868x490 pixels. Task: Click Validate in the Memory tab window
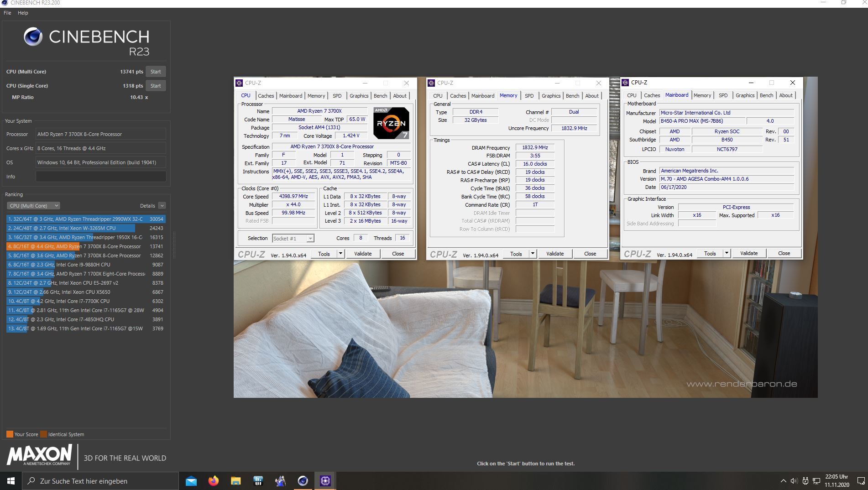[555, 254]
